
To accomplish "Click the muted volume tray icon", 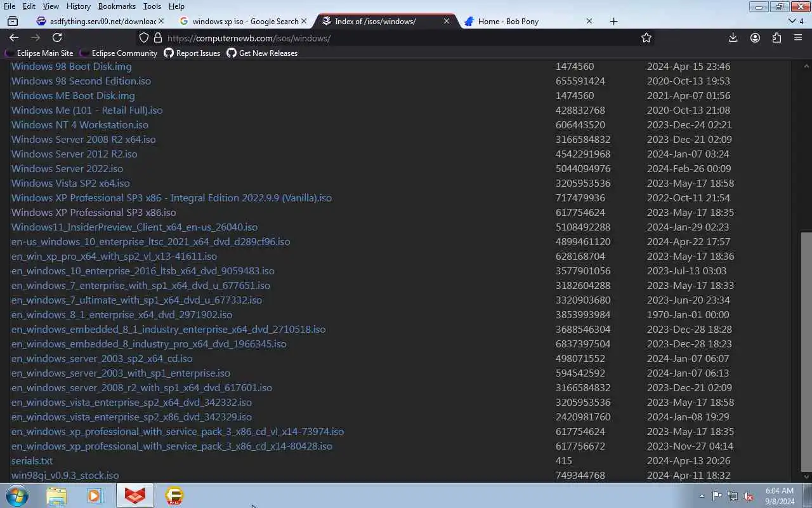I will click(748, 496).
